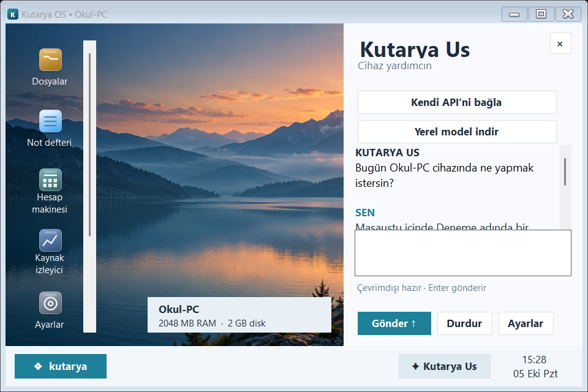
Task: Close the Kutarya Us assistant panel
Action: tap(560, 43)
